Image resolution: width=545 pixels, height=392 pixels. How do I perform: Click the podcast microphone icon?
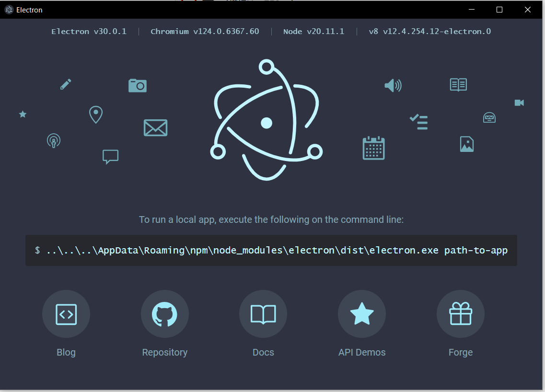(x=54, y=140)
